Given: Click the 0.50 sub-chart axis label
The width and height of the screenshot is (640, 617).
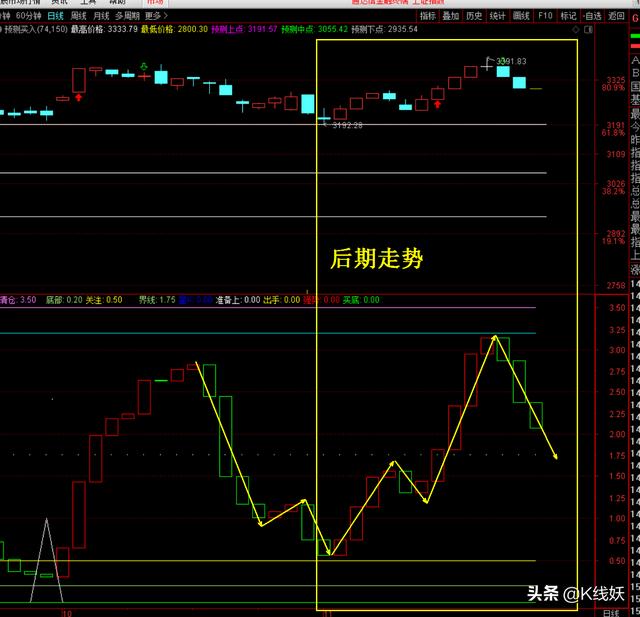Looking at the screenshot, I should point(617,561).
